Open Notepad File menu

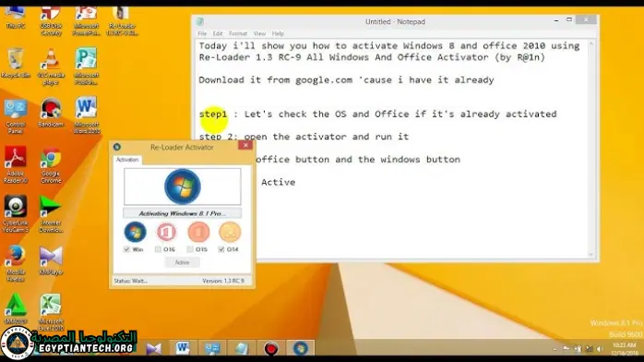coord(202,33)
